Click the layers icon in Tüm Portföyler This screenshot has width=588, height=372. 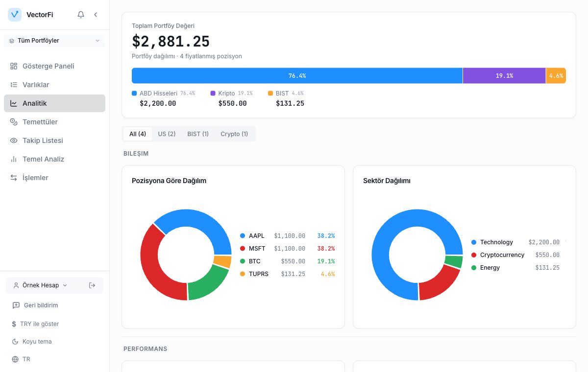pyautogui.click(x=12, y=41)
